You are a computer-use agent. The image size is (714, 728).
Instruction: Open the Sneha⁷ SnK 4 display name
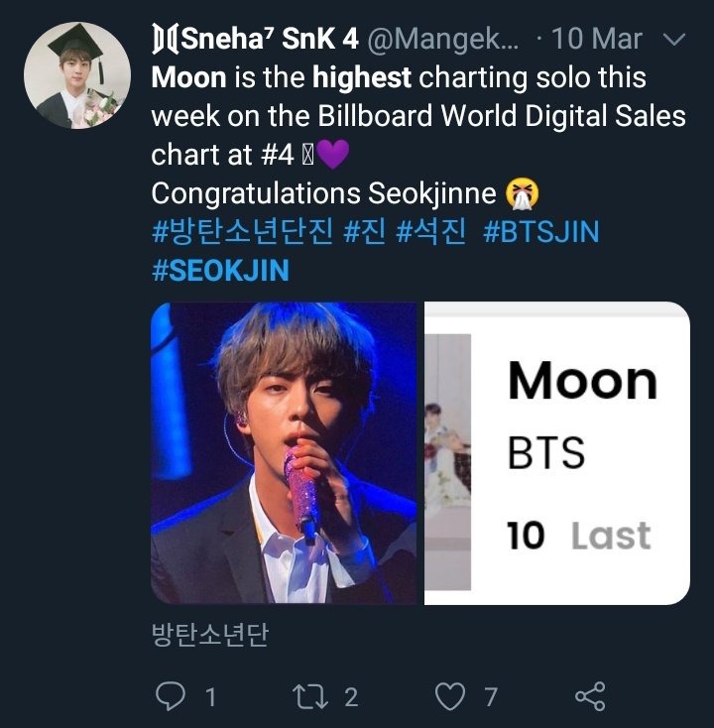[x=256, y=40]
